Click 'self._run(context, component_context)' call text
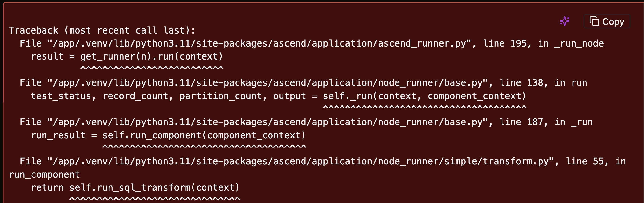The image size is (644, 203). click(425, 96)
